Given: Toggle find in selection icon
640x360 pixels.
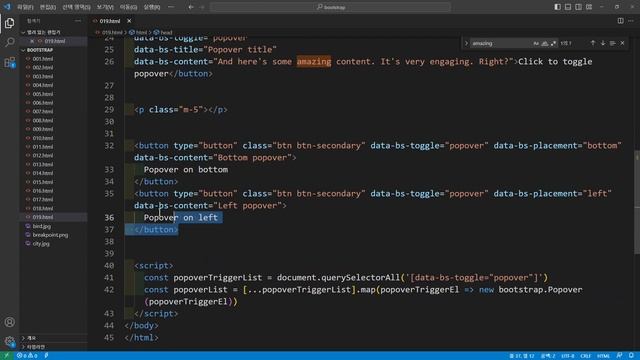Looking at the screenshot, I should click(613, 43).
